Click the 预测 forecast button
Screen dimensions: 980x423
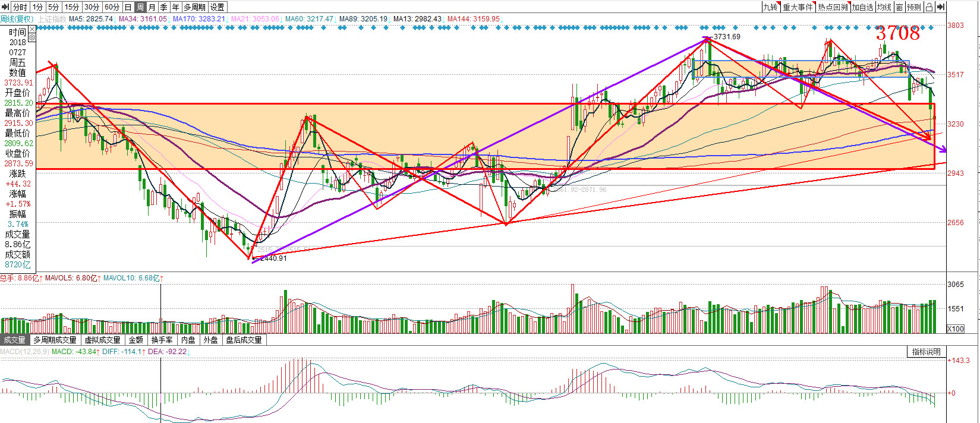click(x=914, y=7)
